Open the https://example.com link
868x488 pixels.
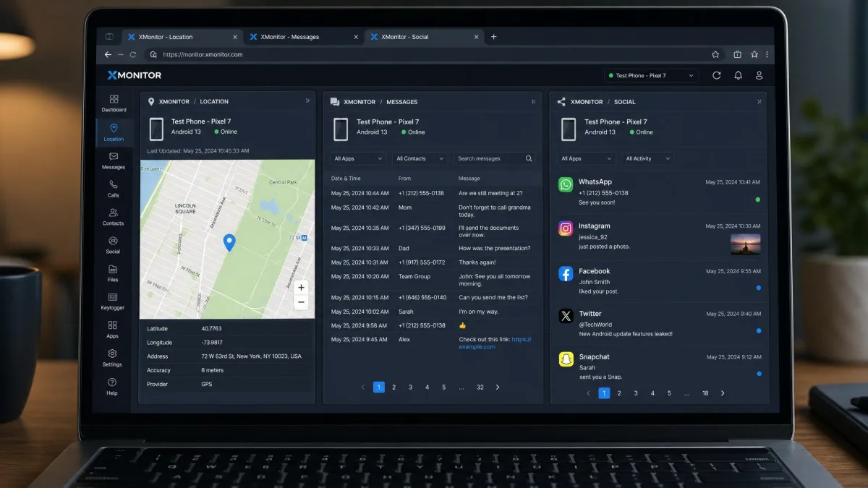(495, 343)
